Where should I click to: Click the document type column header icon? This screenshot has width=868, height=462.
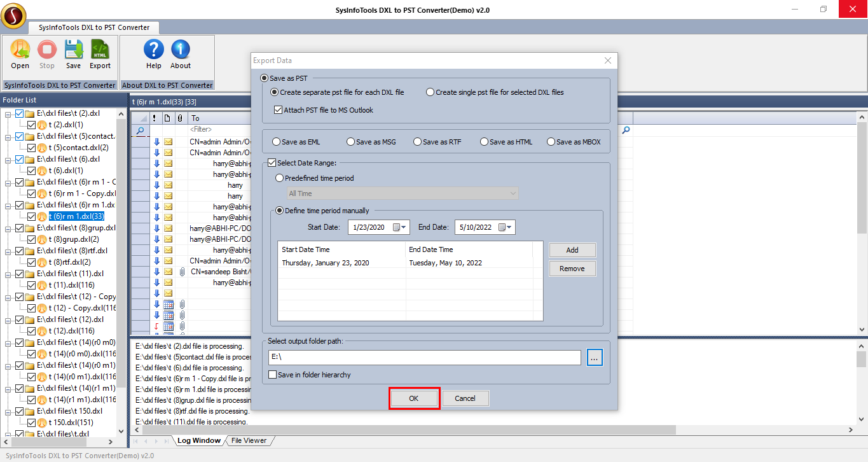pyautogui.click(x=167, y=118)
